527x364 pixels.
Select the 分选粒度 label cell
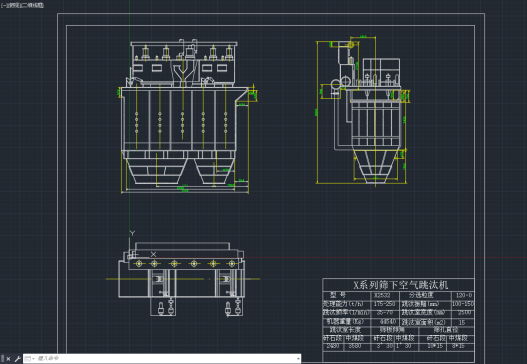[421, 295]
